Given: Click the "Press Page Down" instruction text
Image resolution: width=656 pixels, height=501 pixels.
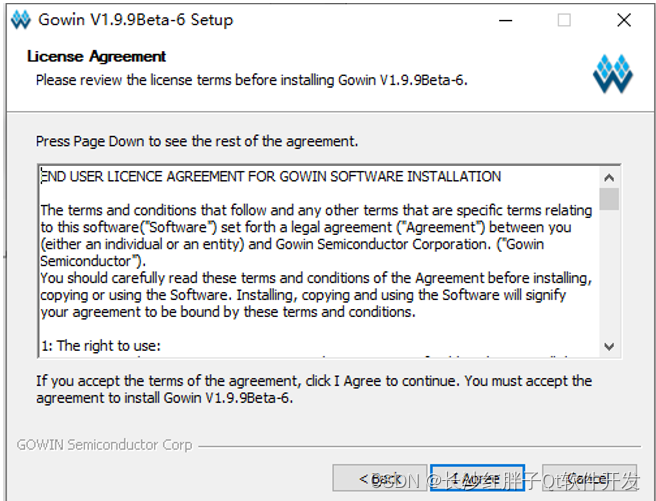Looking at the screenshot, I should tap(197, 141).
